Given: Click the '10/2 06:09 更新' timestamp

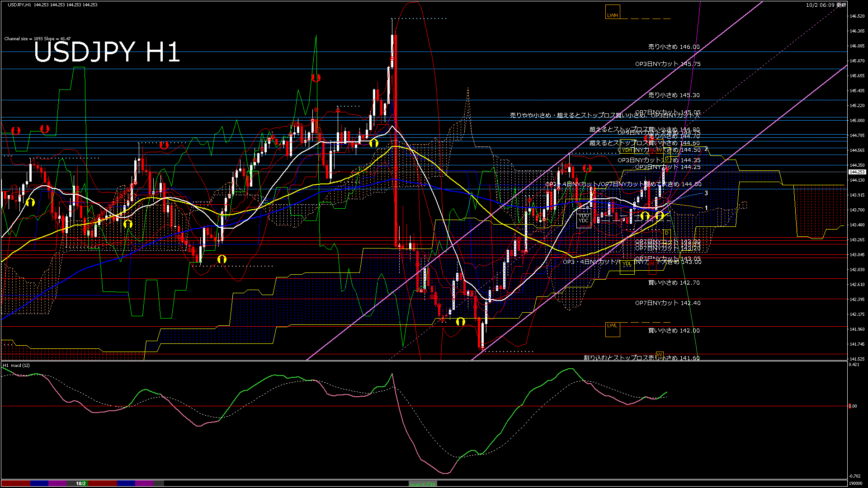Looking at the screenshot, I should point(826,5).
